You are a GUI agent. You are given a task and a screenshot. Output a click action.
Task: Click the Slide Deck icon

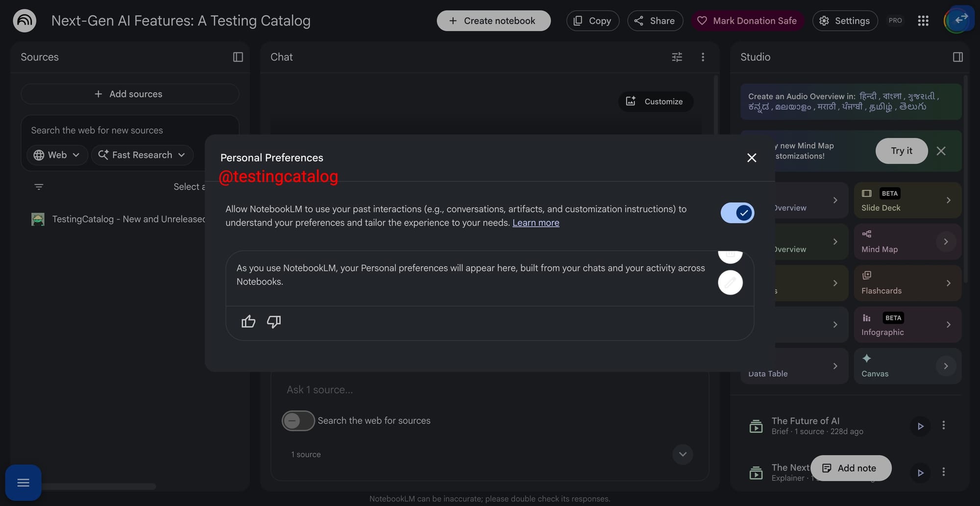coord(867,193)
